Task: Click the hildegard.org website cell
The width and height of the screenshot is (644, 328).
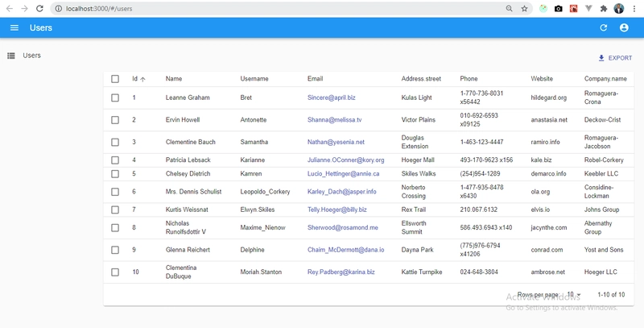Action: [548, 98]
